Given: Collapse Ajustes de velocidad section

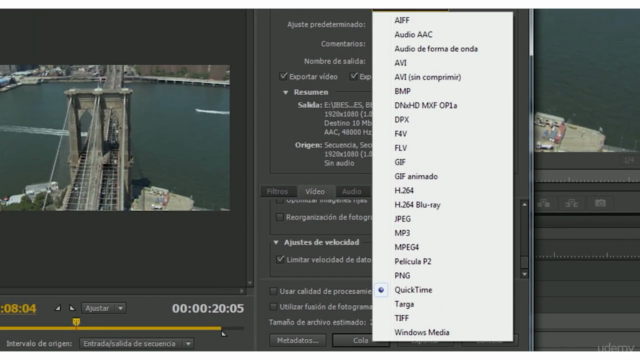Looking at the screenshot, I should [276, 242].
